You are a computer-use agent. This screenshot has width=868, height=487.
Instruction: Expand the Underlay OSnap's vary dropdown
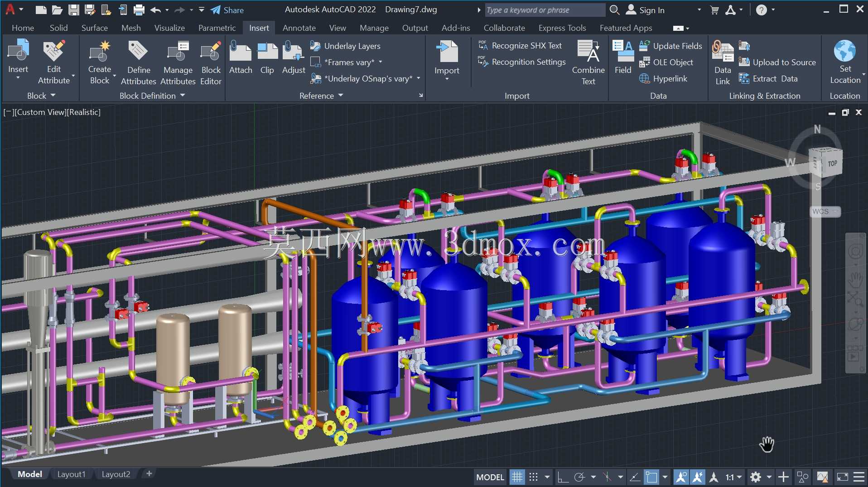click(x=419, y=78)
